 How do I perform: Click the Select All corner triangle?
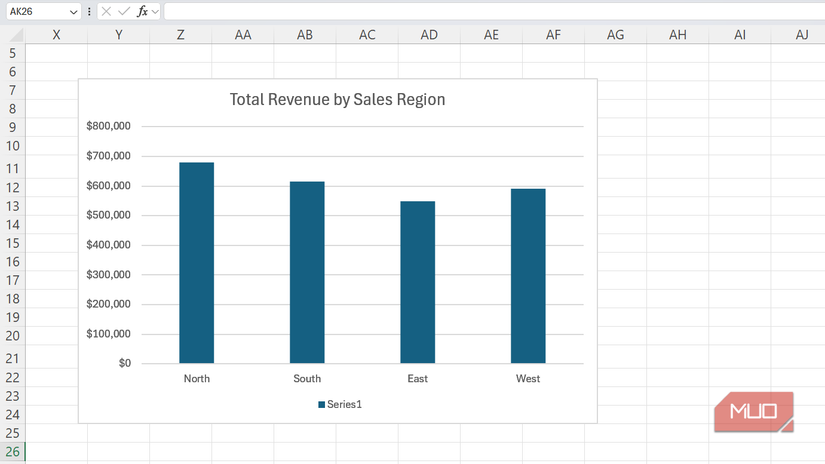click(x=16, y=35)
